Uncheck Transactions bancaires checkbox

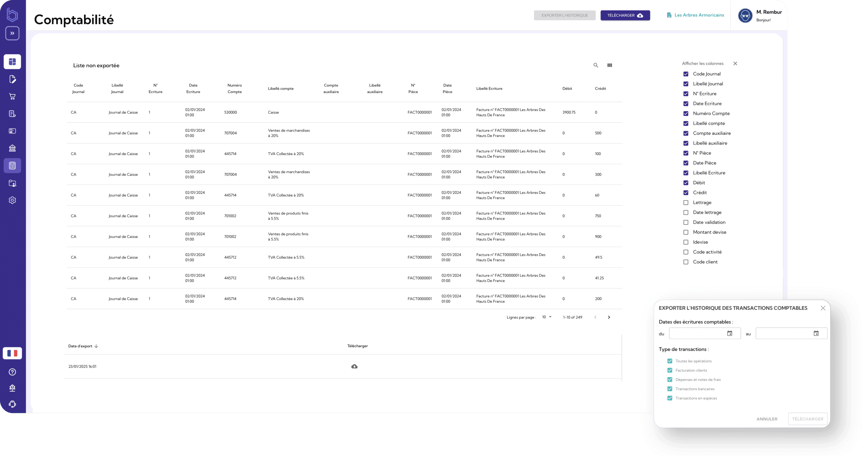670,389
